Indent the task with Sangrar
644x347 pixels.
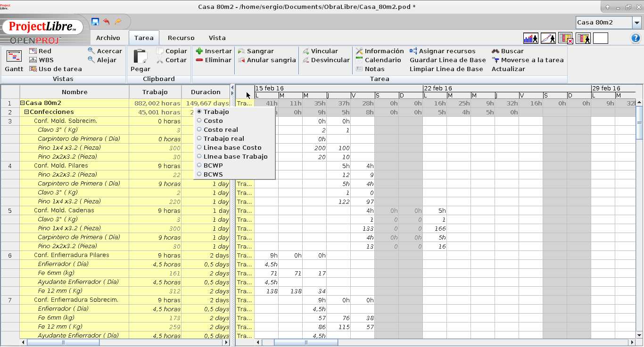coord(256,51)
